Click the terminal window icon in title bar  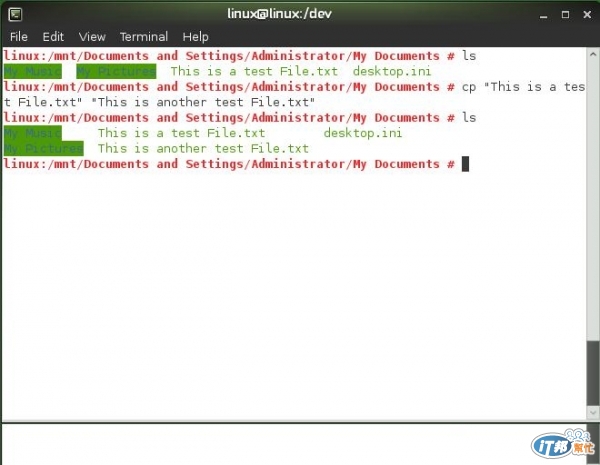pos(15,15)
